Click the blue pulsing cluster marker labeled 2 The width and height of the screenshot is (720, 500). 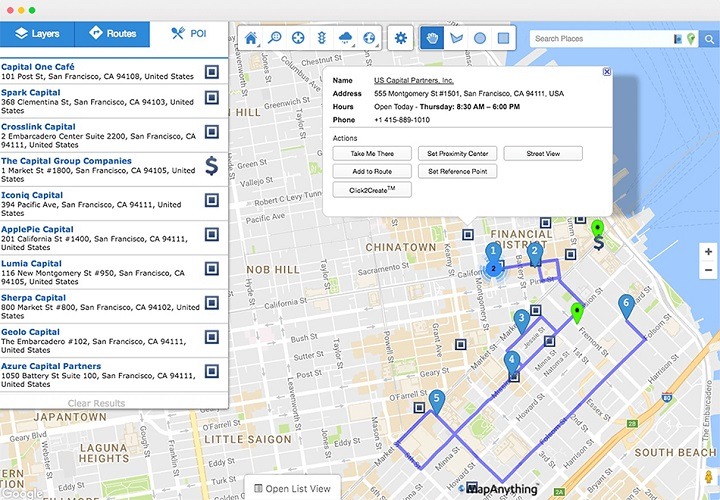493,269
